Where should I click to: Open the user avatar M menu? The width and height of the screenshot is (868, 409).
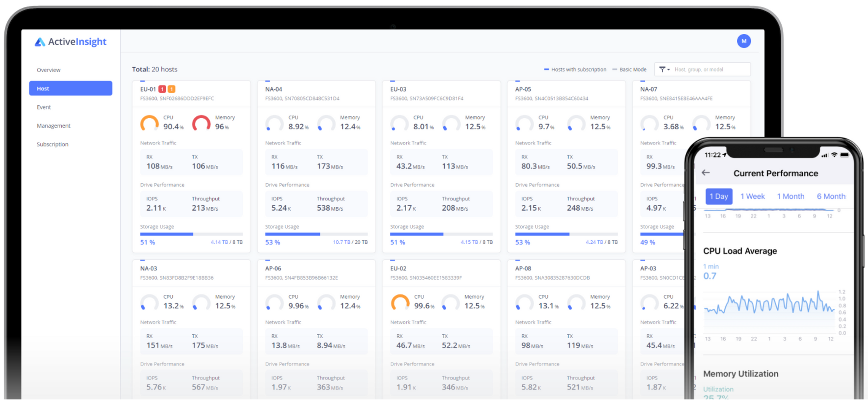click(x=744, y=41)
